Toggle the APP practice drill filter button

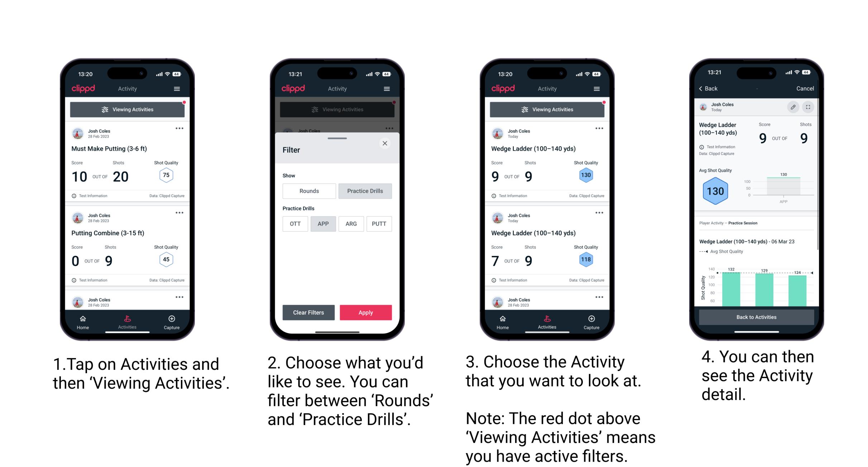pyautogui.click(x=323, y=224)
